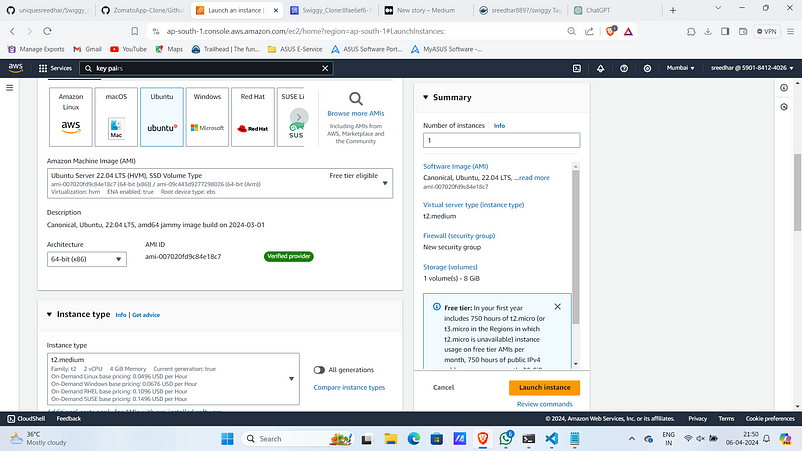This screenshot has height=451, width=802.
Task: Reload the current page
Action: coord(47,31)
